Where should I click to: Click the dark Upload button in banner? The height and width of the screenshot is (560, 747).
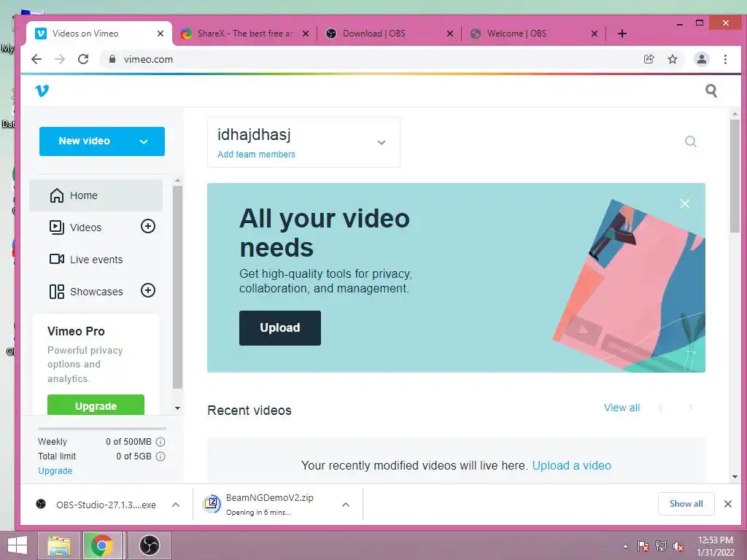(x=280, y=327)
